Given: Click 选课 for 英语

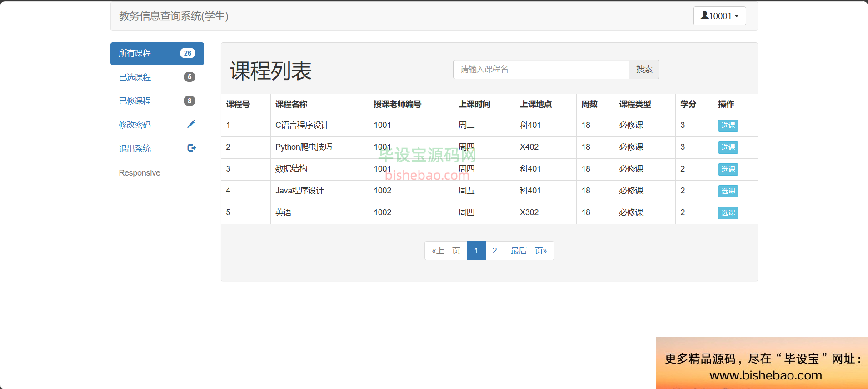Looking at the screenshot, I should coord(728,213).
